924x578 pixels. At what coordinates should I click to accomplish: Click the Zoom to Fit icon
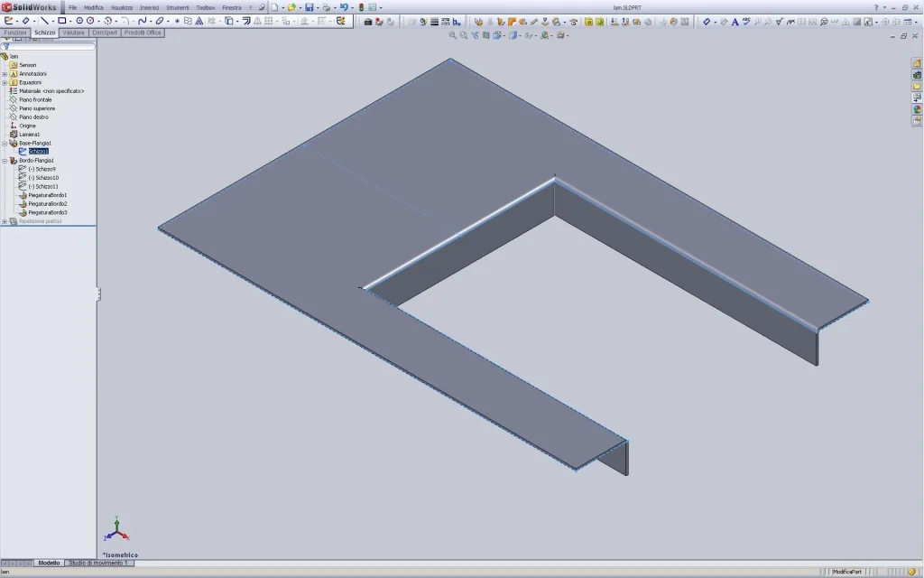pyautogui.click(x=453, y=35)
